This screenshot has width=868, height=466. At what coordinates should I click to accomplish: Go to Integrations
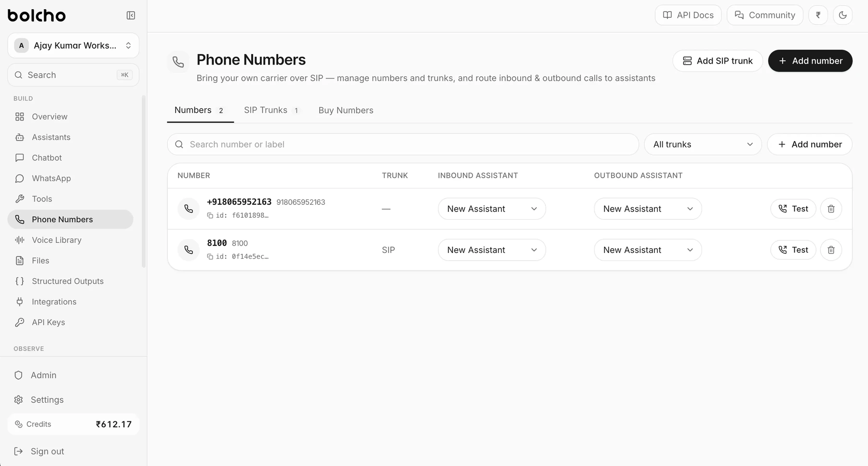[70, 302]
